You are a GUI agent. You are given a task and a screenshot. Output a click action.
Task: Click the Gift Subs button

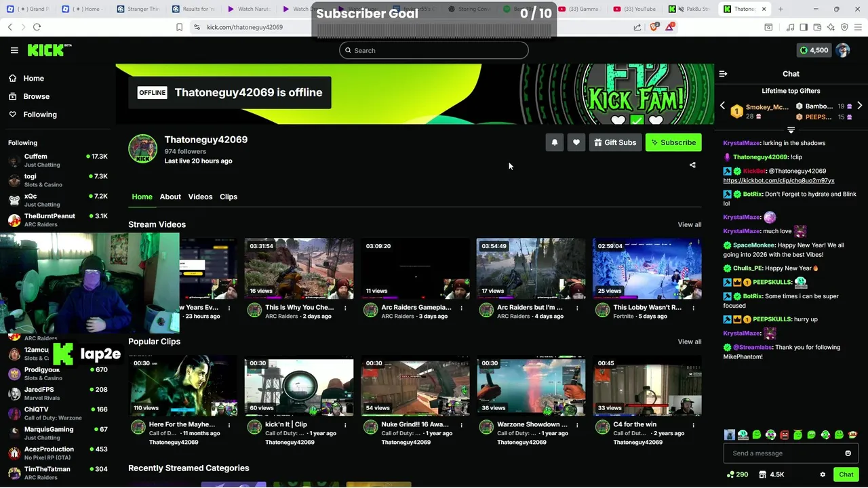(615, 142)
